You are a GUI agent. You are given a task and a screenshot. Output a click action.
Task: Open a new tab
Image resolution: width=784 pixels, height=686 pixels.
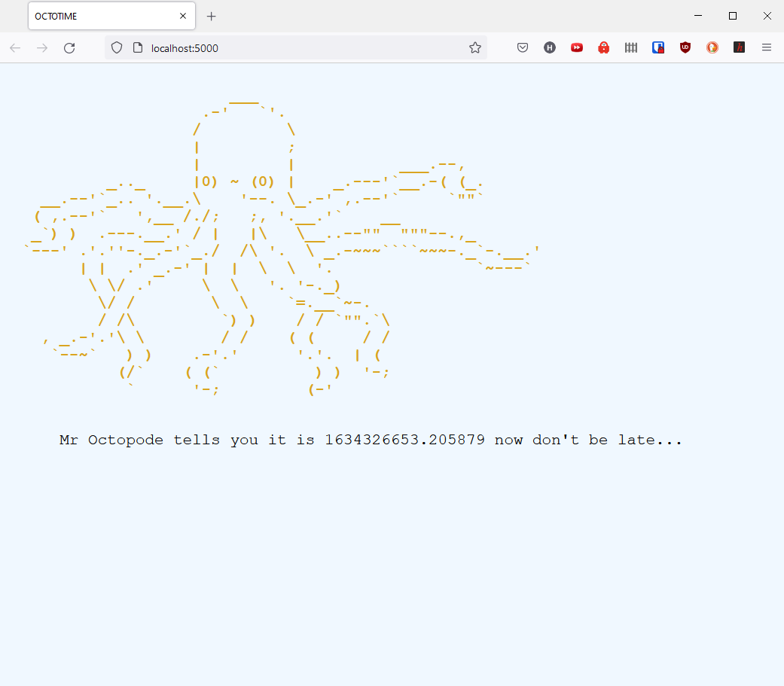click(212, 17)
